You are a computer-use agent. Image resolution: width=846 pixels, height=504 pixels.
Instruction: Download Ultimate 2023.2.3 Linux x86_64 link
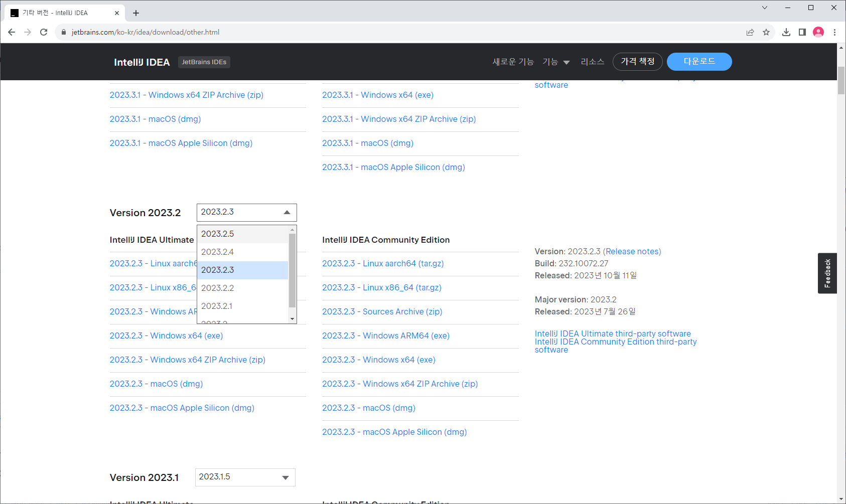pyautogui.click(x=154, y=288)
